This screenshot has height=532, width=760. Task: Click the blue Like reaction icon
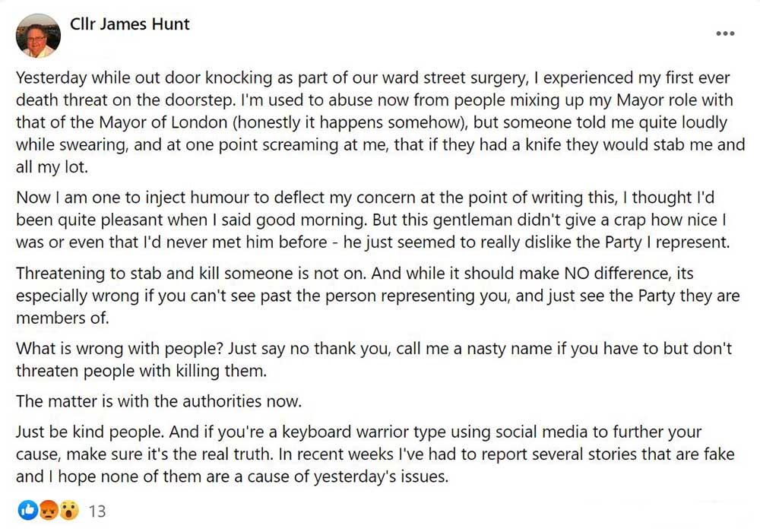point(27,511)
